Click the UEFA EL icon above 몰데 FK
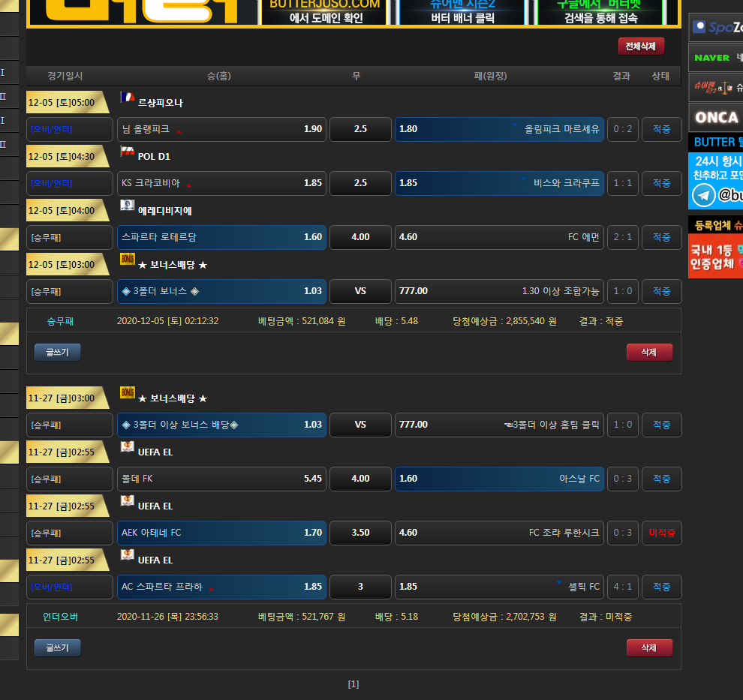 [x=127, y=447]
